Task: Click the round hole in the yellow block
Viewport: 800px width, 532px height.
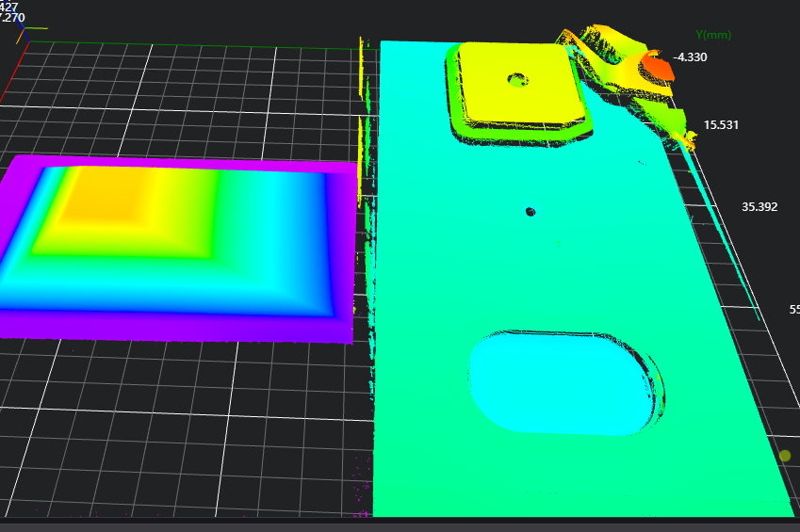Action: point(516,80)
